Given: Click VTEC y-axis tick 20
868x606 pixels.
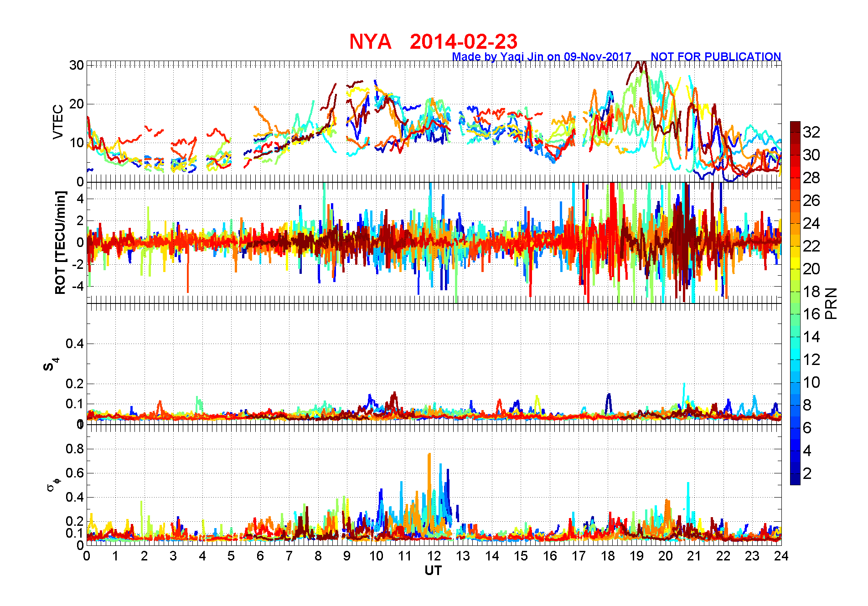Looking at the screenshot, I should pyautogui.click(x=77, y=104).
